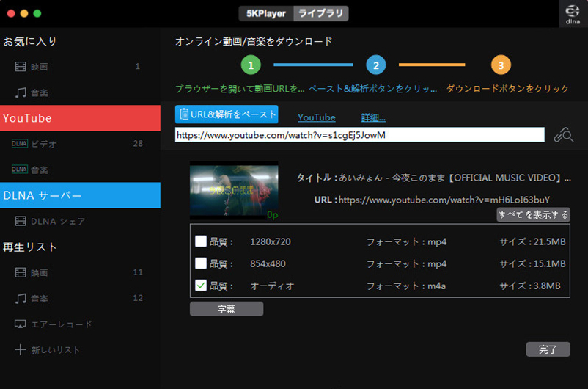Click the DLNA icon beside ビデオ
This screenshot has height=389, width=588.
point(19,144)
